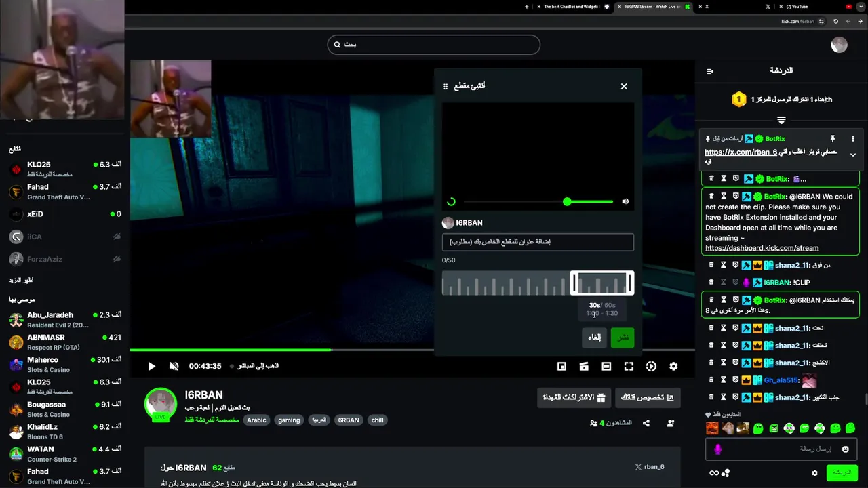Viewport: 868px width, 488px height.
Task: Jump to live with the go-live button
Action: [254, 366]
